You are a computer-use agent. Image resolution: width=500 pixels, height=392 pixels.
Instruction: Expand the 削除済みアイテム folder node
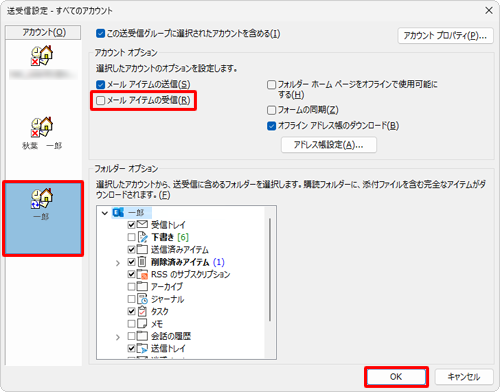tap(118, 263)
